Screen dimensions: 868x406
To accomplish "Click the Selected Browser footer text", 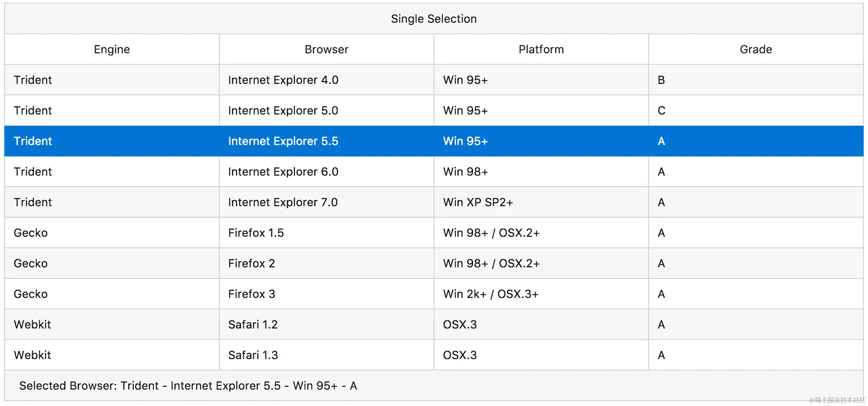I will (188, 386).
